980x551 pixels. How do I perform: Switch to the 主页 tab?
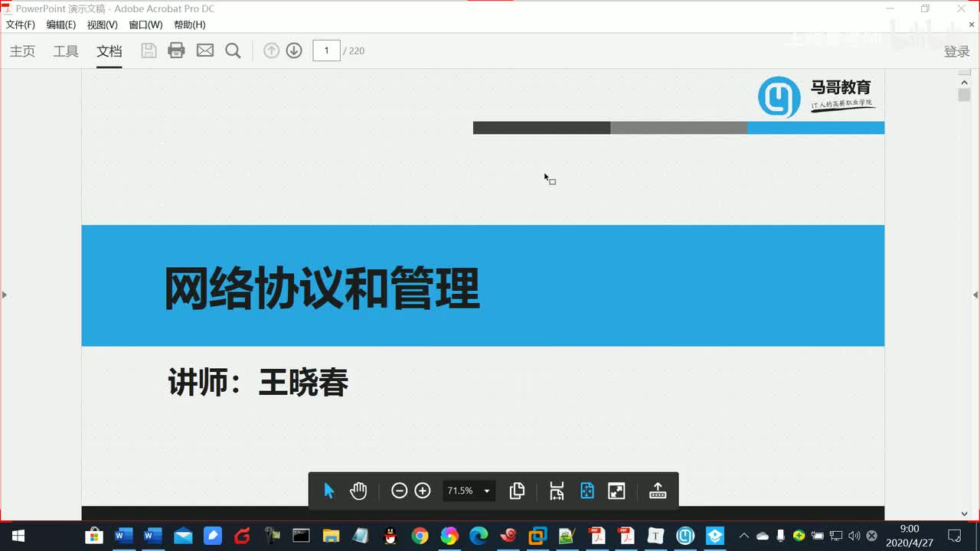[22, 51]
